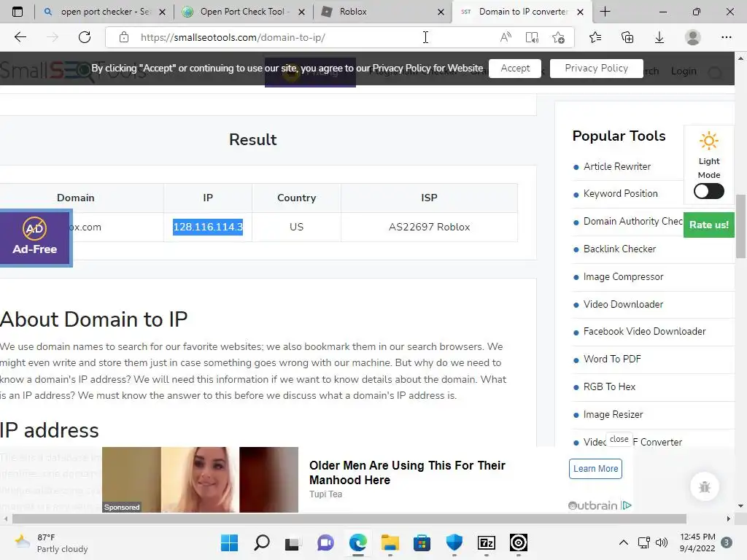
Task: Open the RGB To Hex link
Action: [609, 386]
